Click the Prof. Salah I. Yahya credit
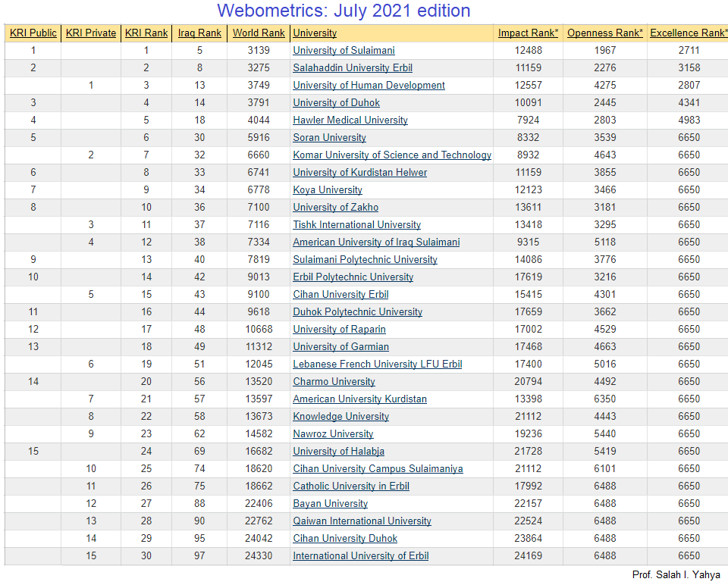 (x=676, y=575)
